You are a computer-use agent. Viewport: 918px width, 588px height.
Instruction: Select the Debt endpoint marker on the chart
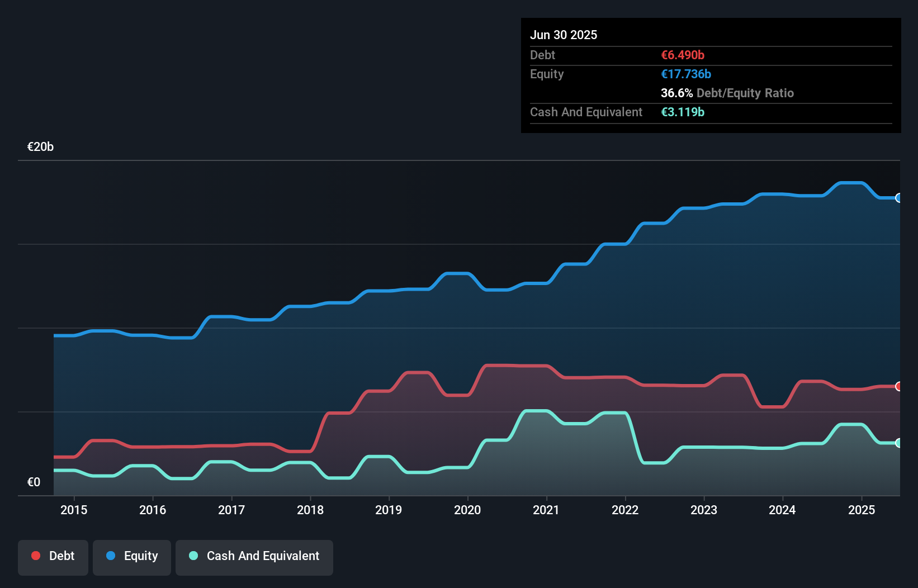898,386
